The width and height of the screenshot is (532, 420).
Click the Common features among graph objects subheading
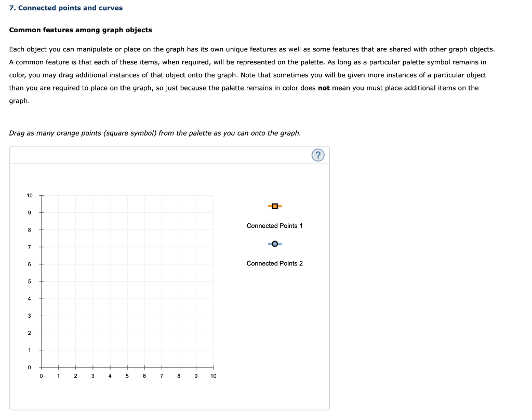coord(81,30)
